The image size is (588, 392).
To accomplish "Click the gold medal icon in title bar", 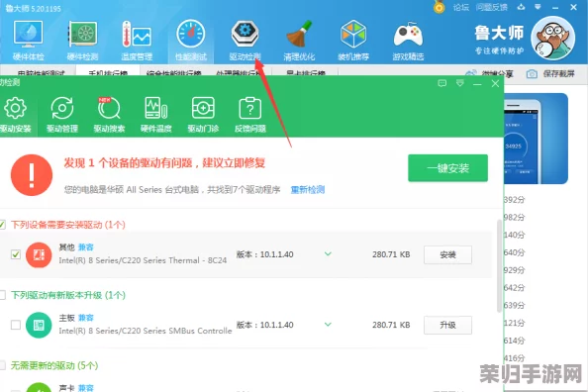I will click(x=440, y=7).
